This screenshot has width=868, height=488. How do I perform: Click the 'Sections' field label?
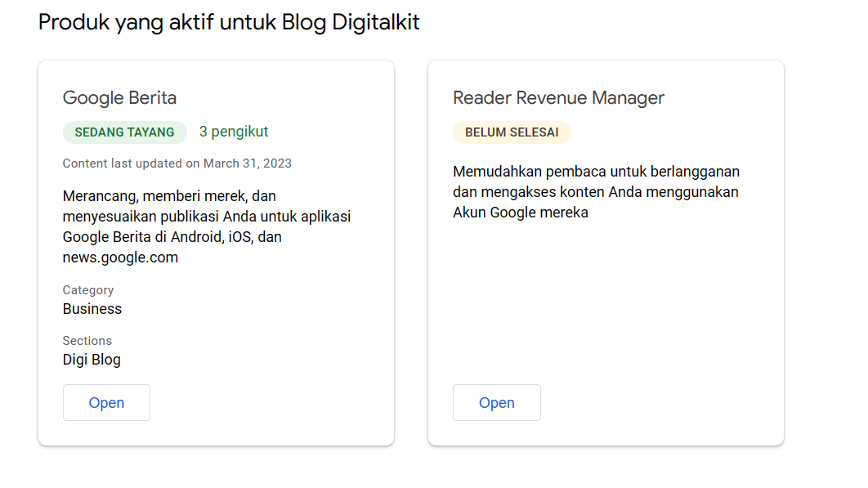coord(87,341)
